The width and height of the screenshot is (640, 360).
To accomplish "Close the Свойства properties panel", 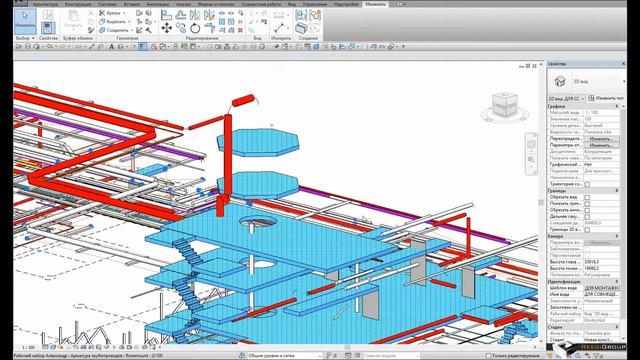I will point(623,64).
